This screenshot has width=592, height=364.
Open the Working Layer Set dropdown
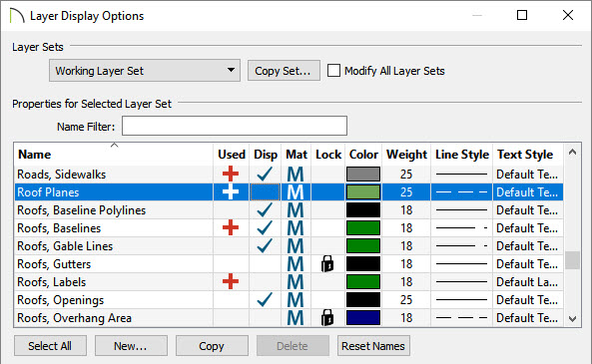(145, 71)
